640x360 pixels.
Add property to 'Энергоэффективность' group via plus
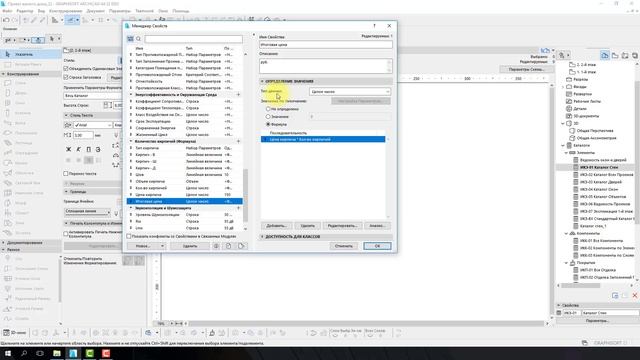click(238, 94)
